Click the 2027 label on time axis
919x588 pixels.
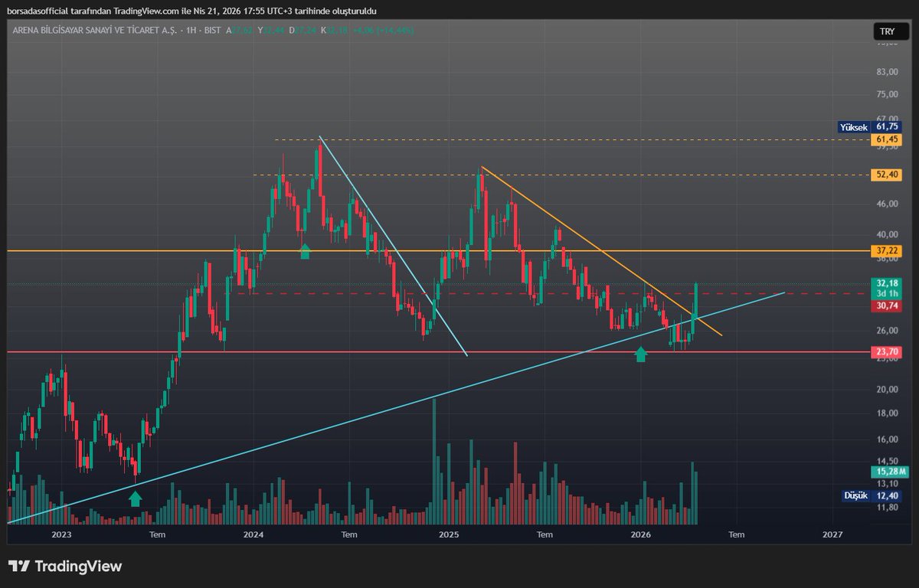tap(832, 534)
